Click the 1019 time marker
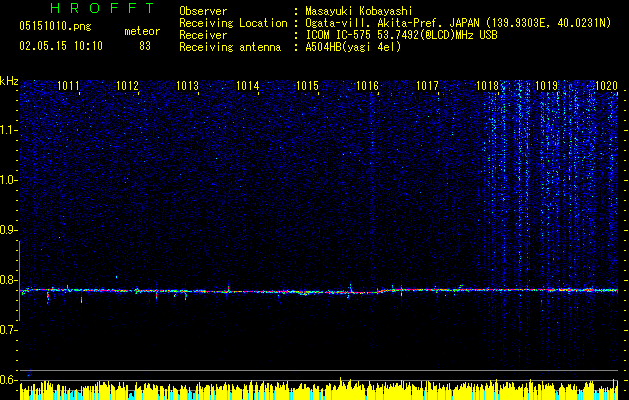The width and height of the screenshot is (629, 400). 547,85
